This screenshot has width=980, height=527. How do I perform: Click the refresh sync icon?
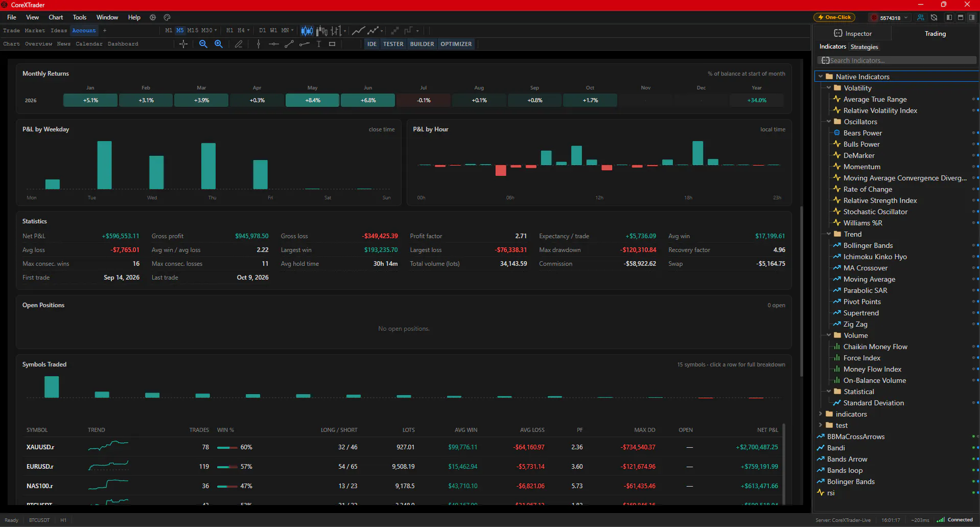click(934, 17)
